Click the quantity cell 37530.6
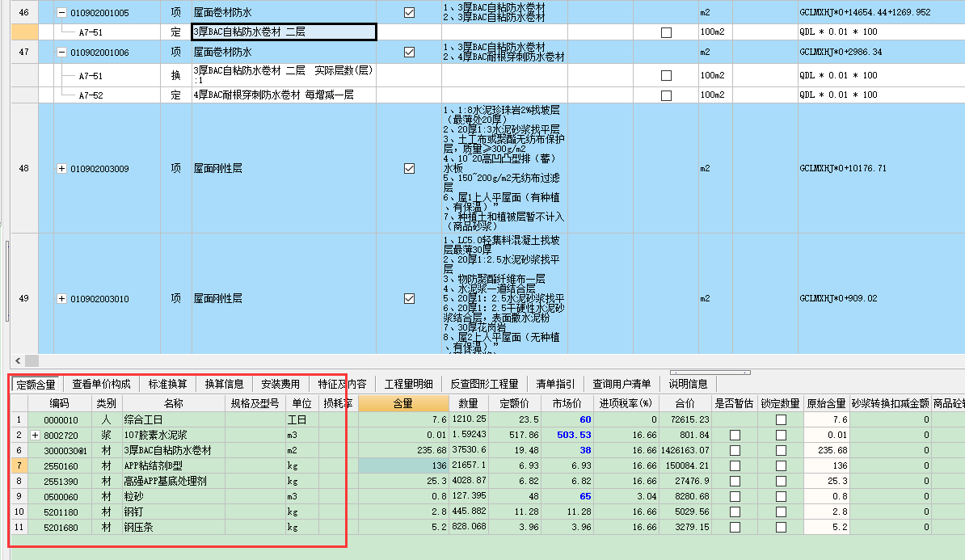 point(469,450)
